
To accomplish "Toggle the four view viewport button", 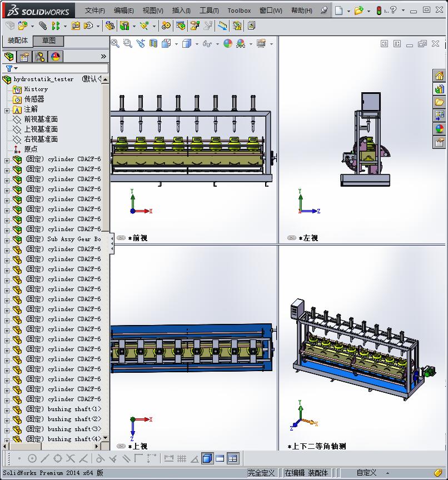I will pyautogui.click(x=233, y=458).
